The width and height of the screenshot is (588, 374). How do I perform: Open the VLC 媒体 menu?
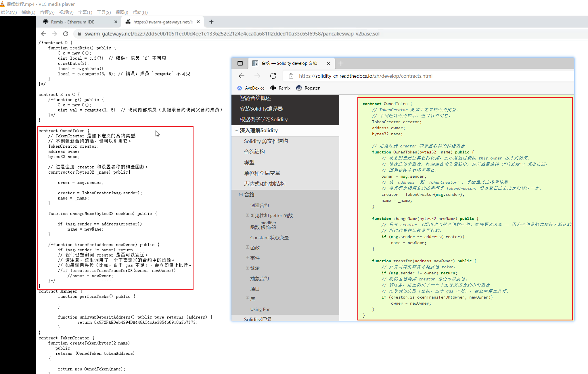point(9,12)
